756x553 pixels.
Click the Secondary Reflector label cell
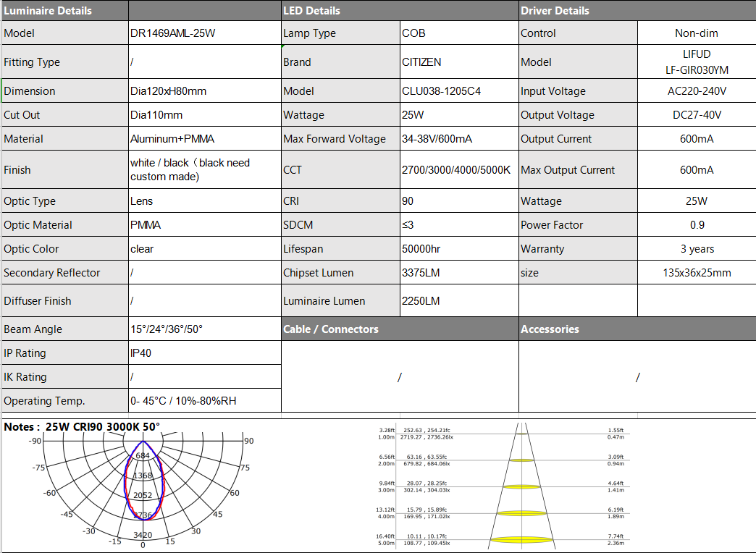click(x=65, y=272)
